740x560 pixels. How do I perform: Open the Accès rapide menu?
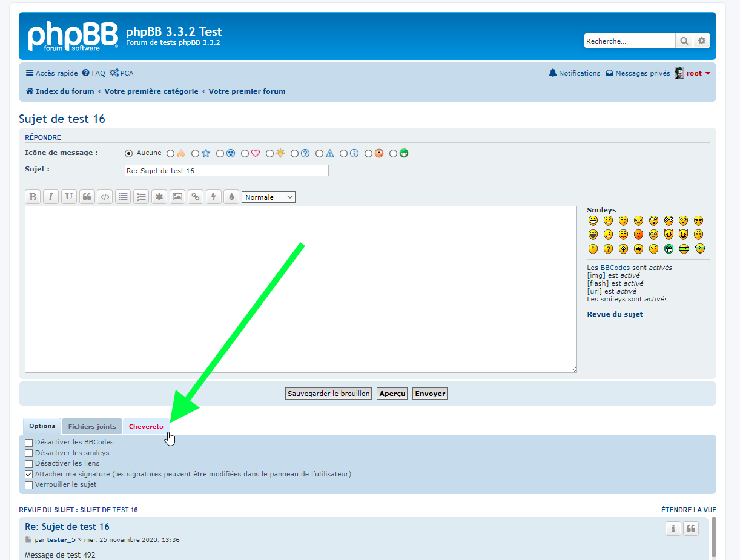[x=51, y=73]
